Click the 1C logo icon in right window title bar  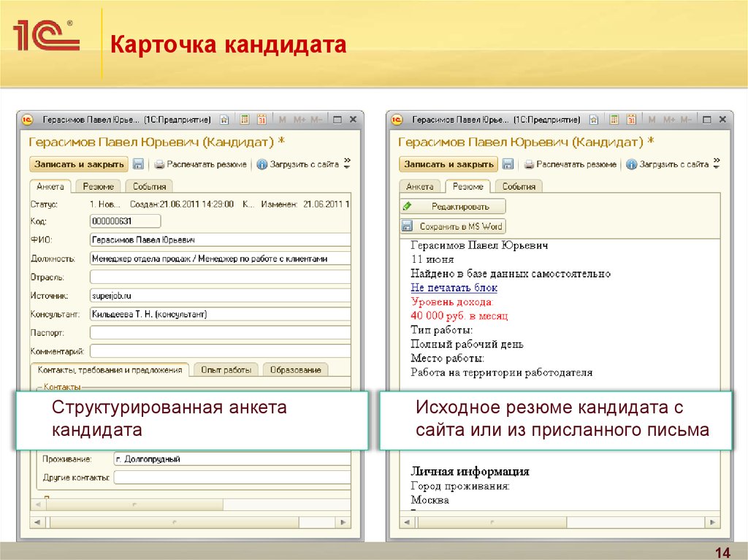398,120
